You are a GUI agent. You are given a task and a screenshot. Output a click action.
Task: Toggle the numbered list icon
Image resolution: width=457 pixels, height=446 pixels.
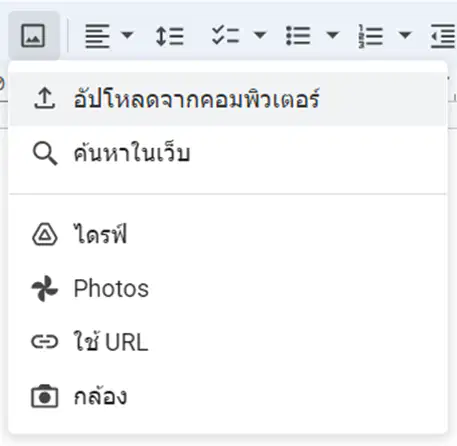[370, 36]
